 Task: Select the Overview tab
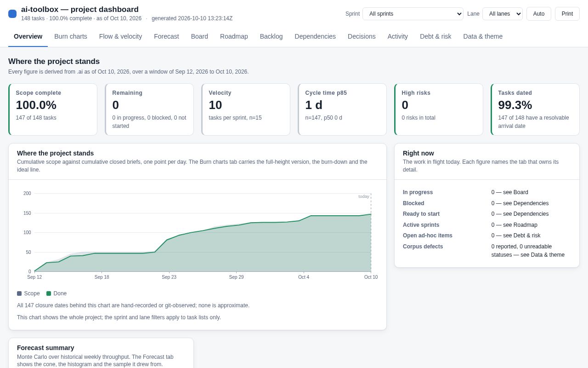tap(28, 36)
